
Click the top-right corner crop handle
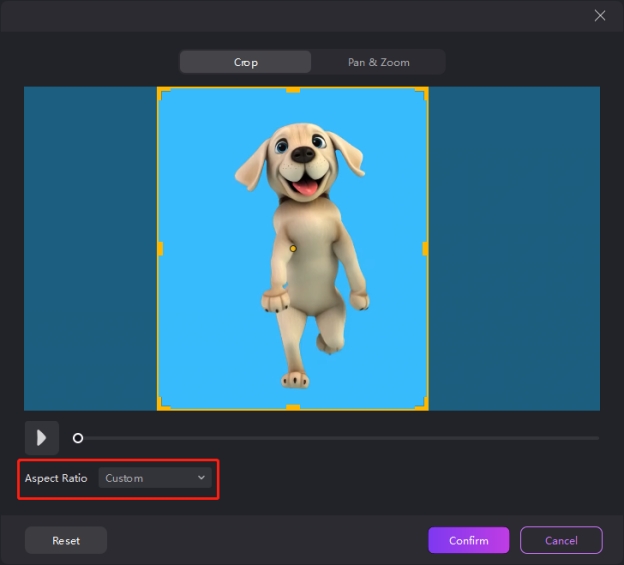click(426, 90)
